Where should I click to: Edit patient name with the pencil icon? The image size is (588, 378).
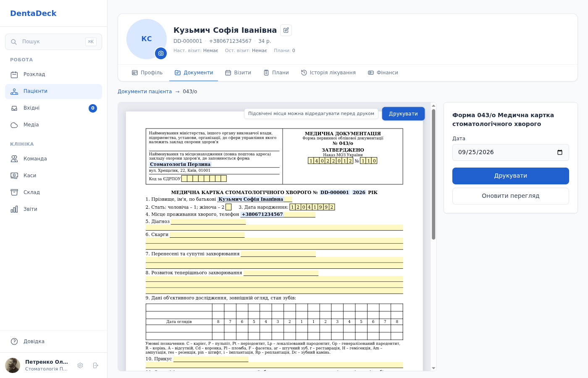click(x=286, y=30)
